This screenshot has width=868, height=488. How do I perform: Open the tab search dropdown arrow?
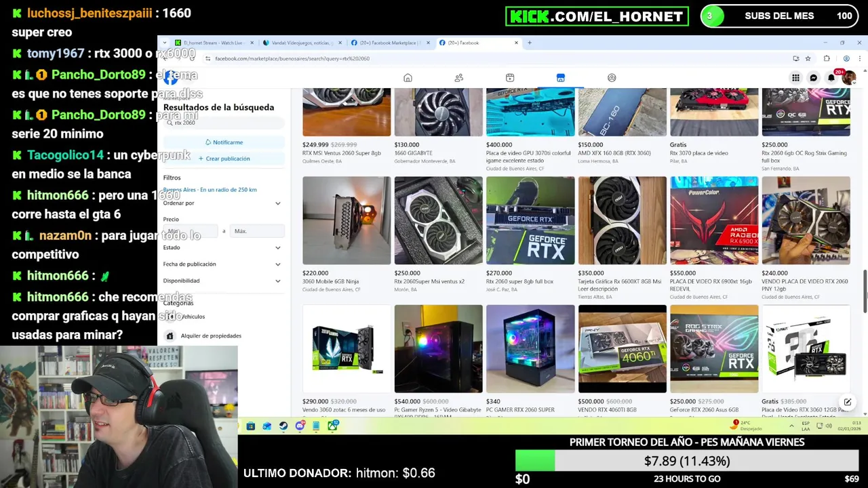[x=165, y=43]
